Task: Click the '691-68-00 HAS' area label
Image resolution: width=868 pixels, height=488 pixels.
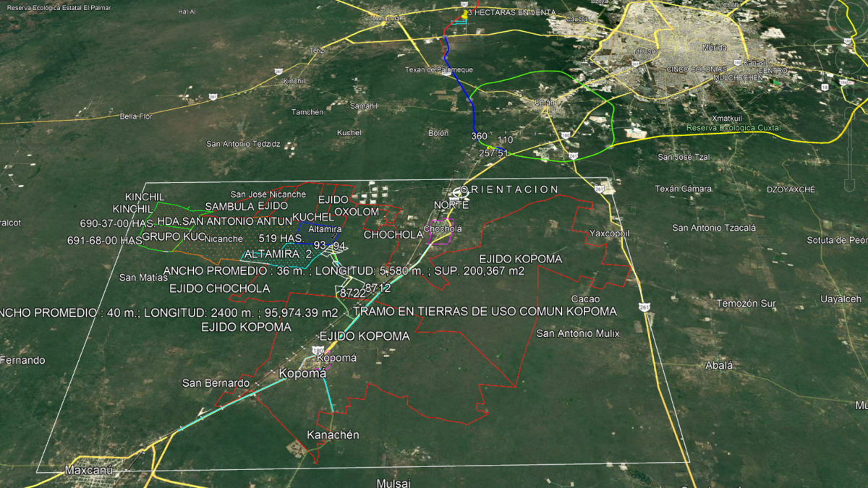Action: 105,240
